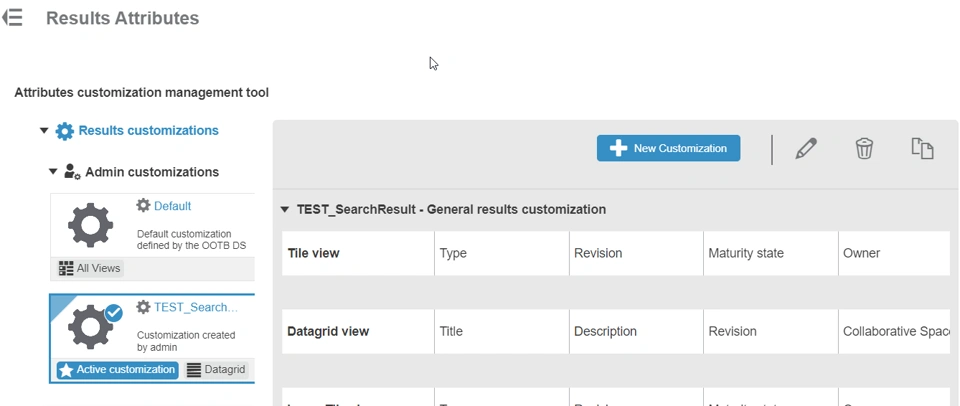
Task: Click the Active customization badge
Action: point(118,370)
